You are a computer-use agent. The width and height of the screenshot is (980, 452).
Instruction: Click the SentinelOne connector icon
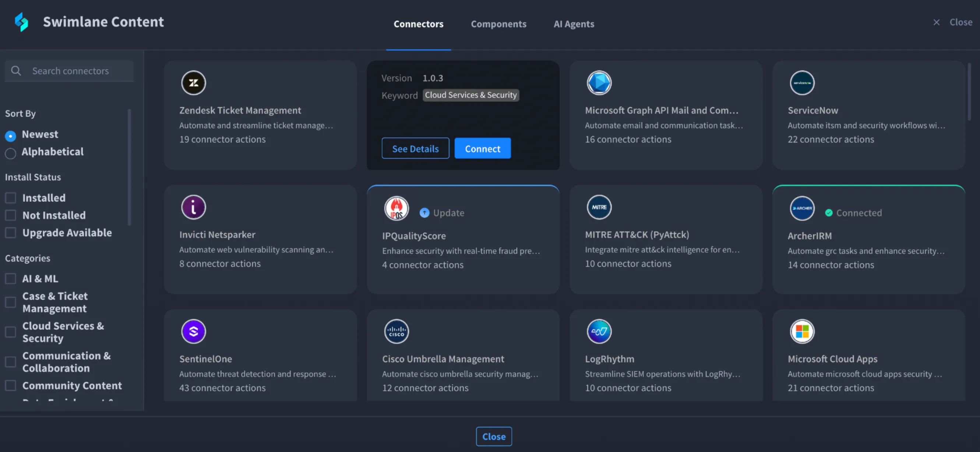193,331
